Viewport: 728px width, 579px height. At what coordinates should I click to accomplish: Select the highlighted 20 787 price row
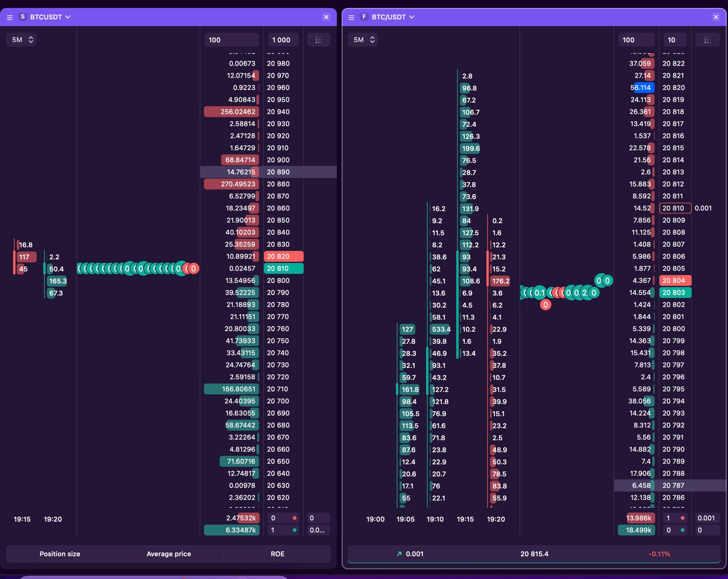click(670, 486)
